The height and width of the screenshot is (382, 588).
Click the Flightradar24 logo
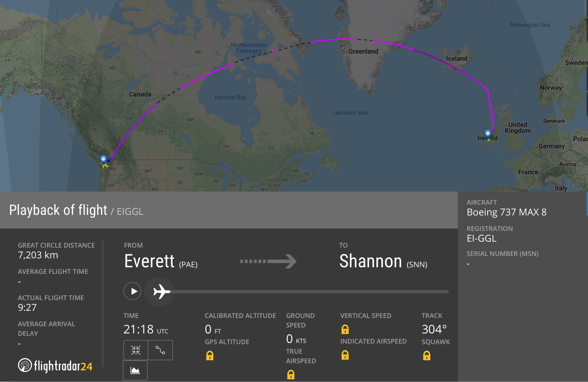[x=55, y=366]
